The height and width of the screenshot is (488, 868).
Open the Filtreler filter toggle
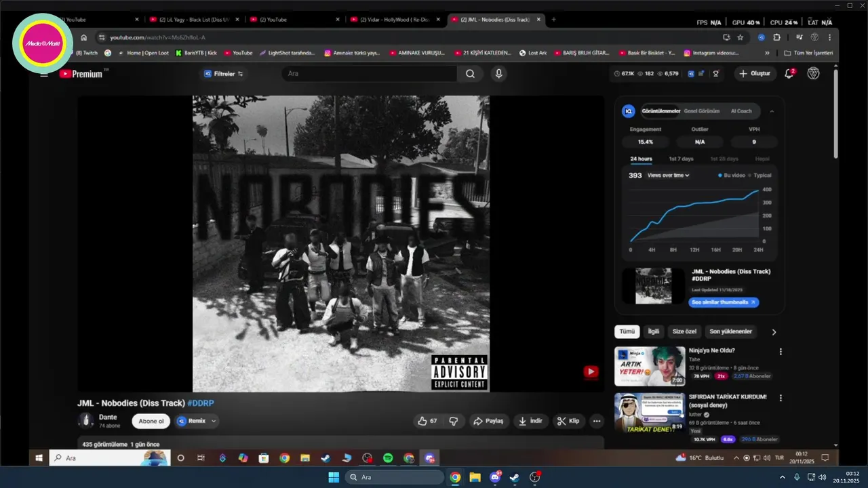click(224, 73)
